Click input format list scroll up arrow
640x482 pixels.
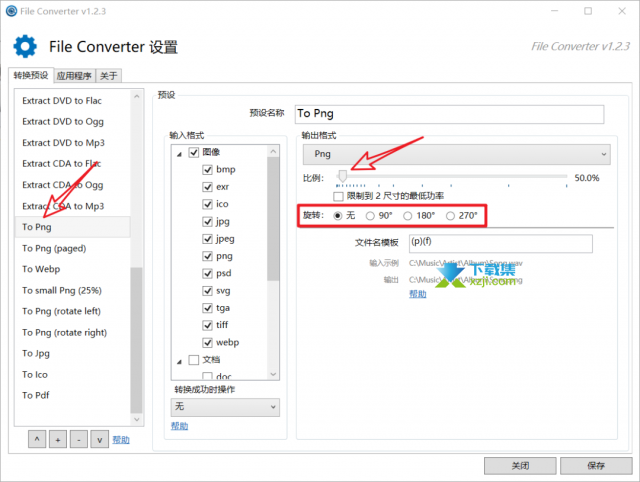(x=273, y=151)
